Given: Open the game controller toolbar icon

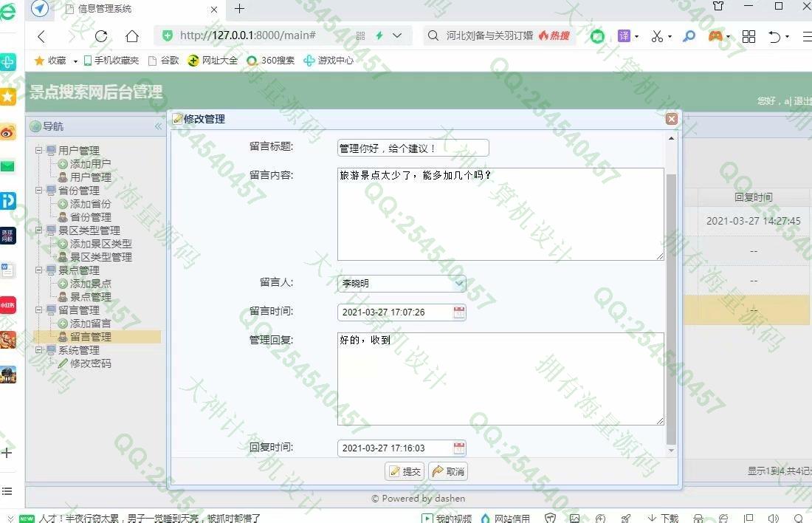Looking at the screenshot, I should 716,35.
